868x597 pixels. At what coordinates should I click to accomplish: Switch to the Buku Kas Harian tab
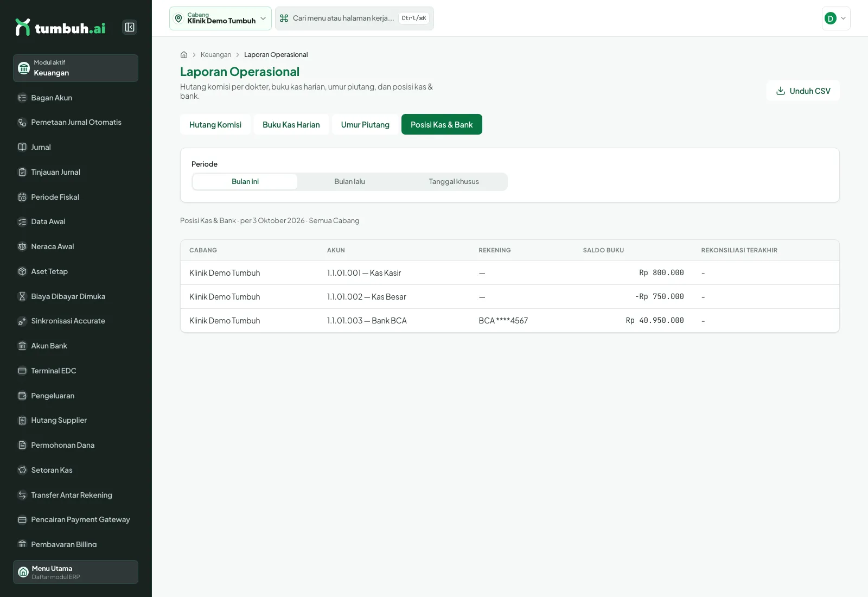point(291,124)
